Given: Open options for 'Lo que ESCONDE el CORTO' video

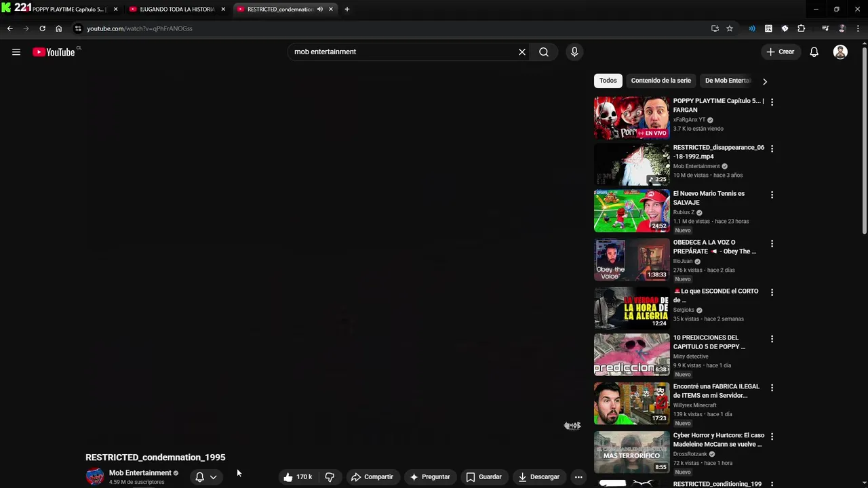Looking at the screenshot, I should (x=772, y=293).
